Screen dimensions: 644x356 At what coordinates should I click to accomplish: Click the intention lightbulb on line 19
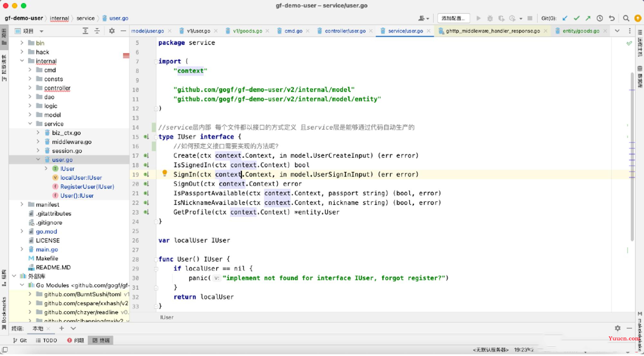coord(165,173)
